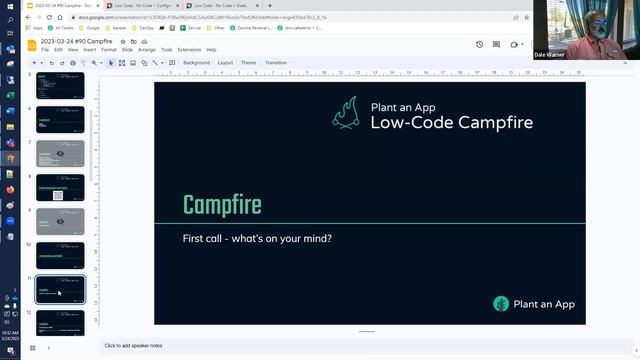Open the Tools menu

[167, 50]
